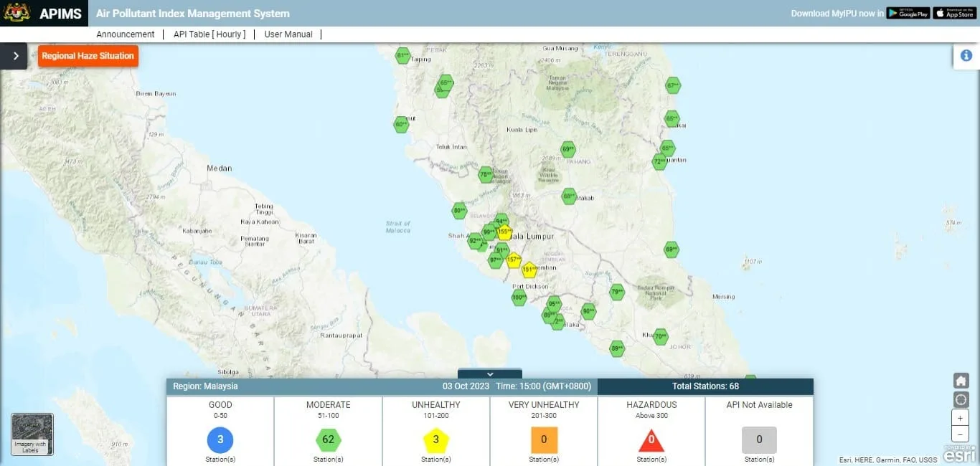The image size is (980, 466).
Task: Click the Google Play download badge
Action: (x=908, y=13)
